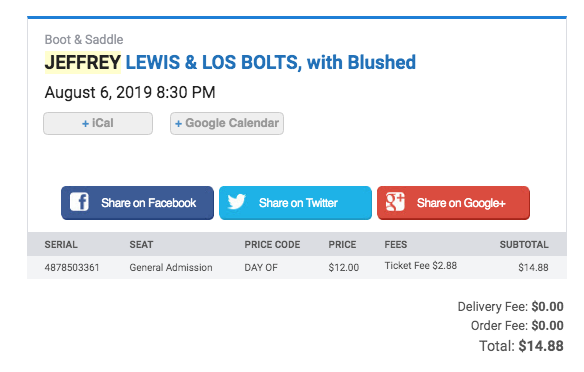Add event to Google Calendar

[x=227, y=123]
